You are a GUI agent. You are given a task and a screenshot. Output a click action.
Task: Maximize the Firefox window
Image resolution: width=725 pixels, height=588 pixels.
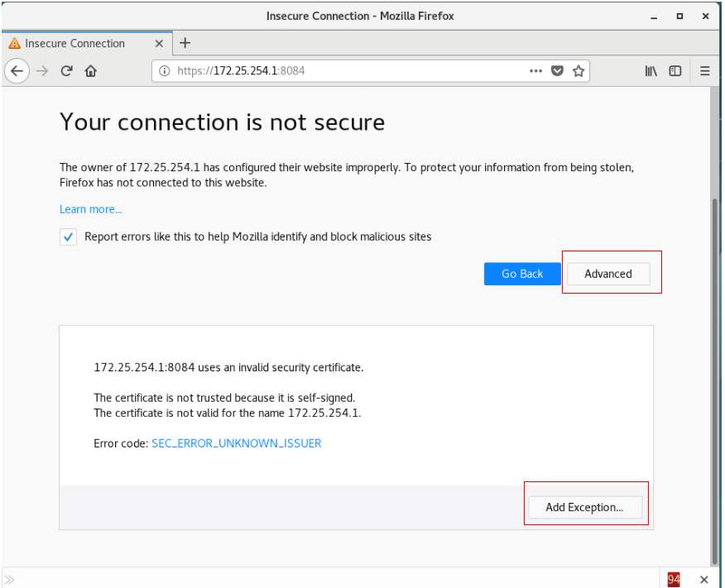[x=679, y=17]
